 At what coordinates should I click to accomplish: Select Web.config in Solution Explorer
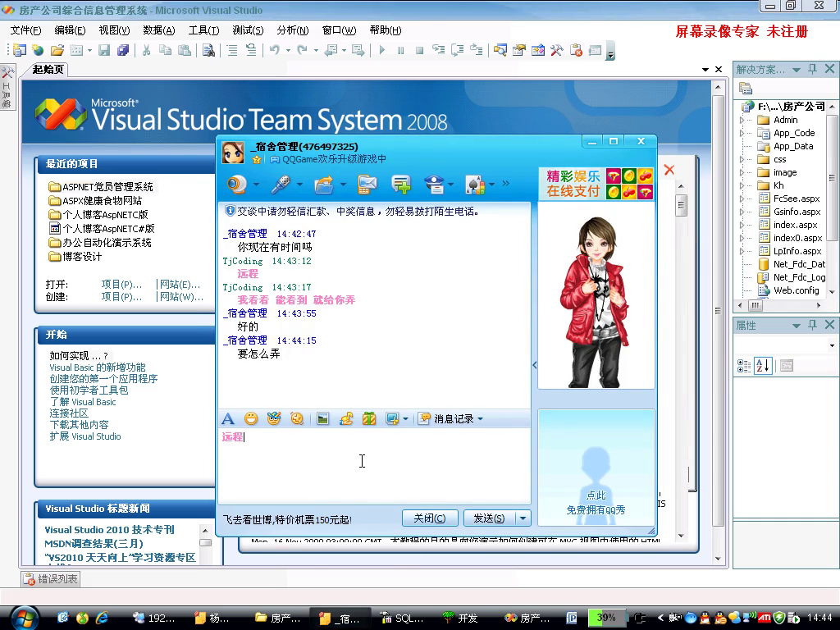(796, 290)
